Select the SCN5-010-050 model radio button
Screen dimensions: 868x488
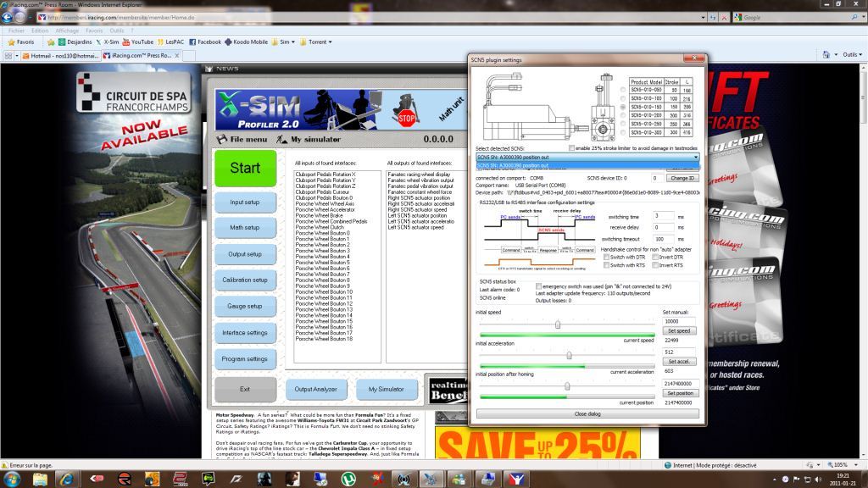tap(623, 90)
